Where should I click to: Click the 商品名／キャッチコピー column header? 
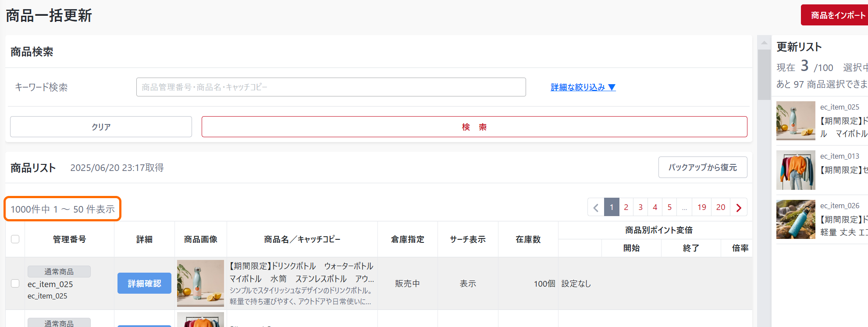[302, 239]
